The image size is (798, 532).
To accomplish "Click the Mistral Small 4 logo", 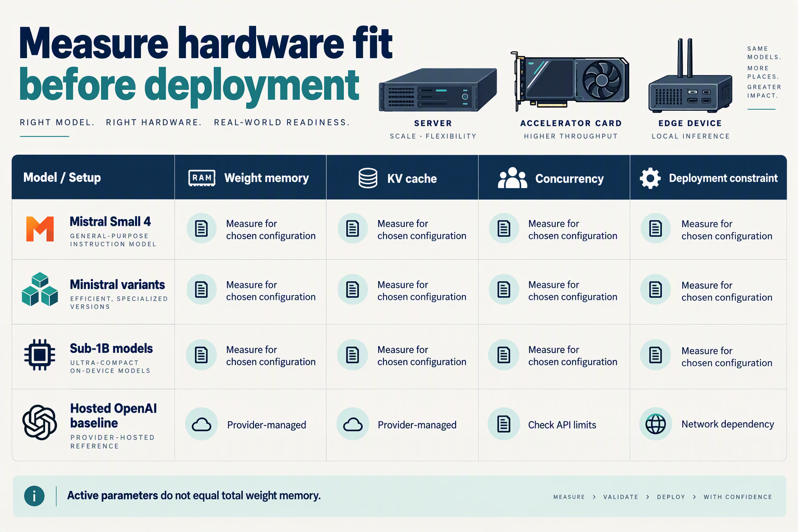I will (x=40, y=229).
